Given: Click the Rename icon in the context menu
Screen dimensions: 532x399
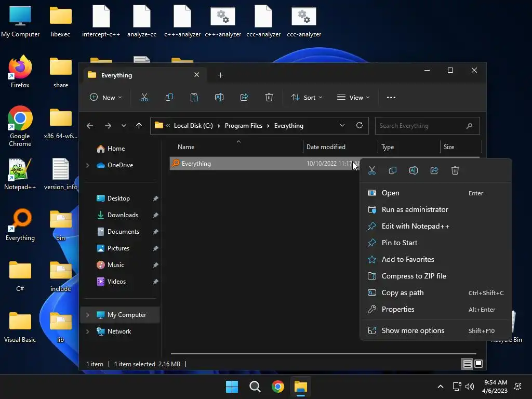Looking at the screenshot, I should pos(413,170).
